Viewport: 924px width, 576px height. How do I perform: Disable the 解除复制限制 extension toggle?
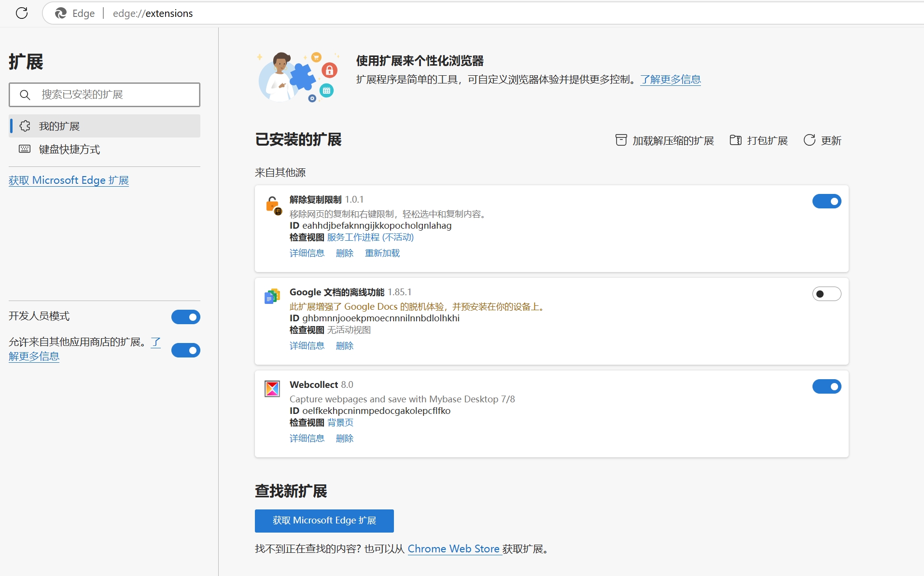pyautogui.click(x=826, y=201)
